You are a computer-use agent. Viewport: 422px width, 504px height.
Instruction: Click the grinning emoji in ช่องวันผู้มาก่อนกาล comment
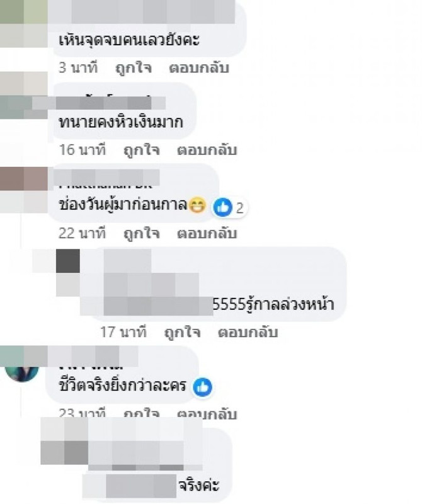click(x=197, y=205)
